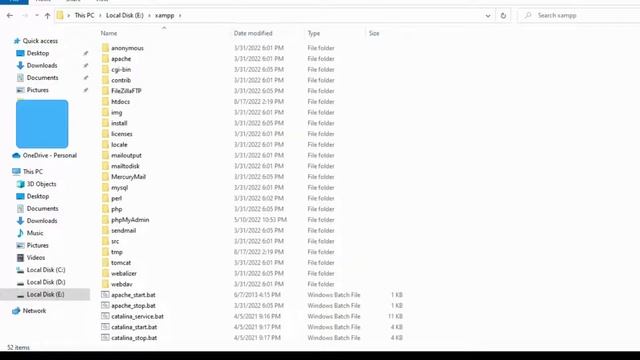Select the catalina_service.bat file icon
Viewport: 640px width, 360px height.
point(105,316)
